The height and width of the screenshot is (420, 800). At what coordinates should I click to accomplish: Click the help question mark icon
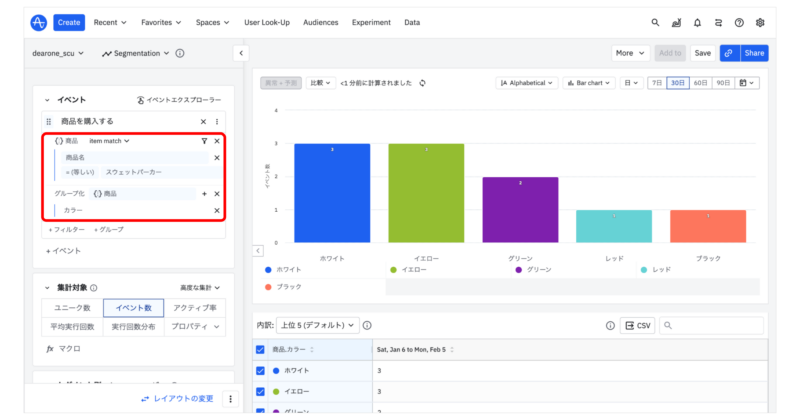(x=739, y=22)
